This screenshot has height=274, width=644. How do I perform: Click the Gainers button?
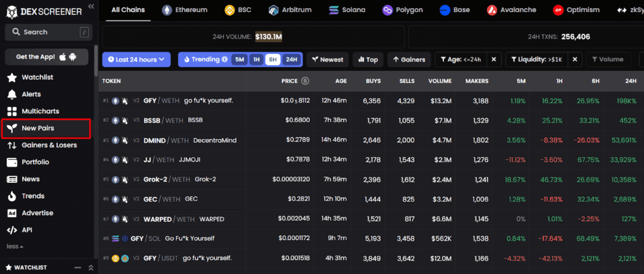[x=409, y=60]
